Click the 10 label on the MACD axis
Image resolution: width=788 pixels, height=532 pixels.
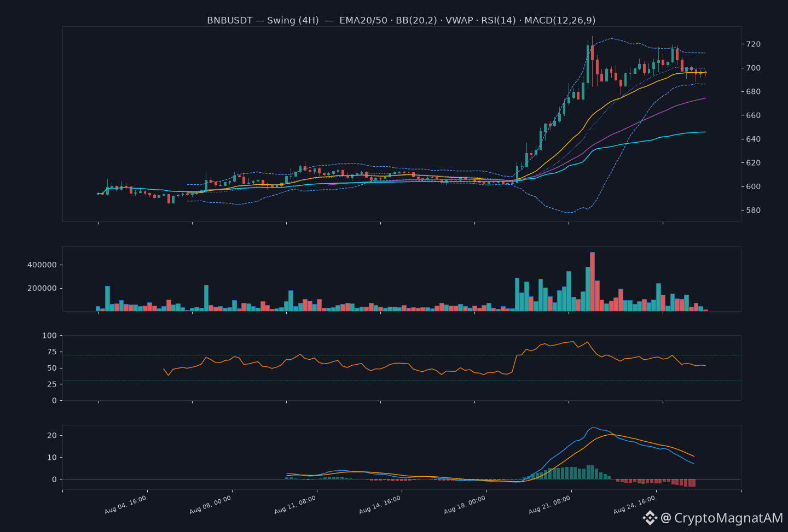click(52, 458)
